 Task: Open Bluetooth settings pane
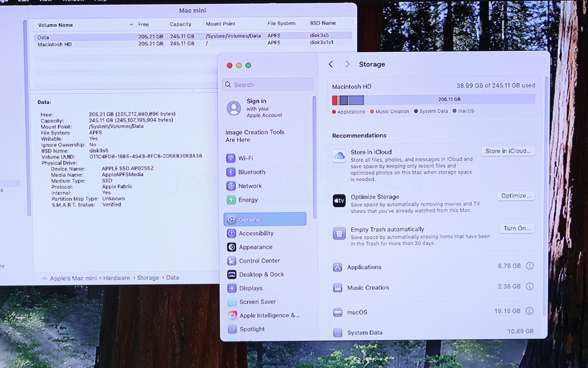click(251, 172)
